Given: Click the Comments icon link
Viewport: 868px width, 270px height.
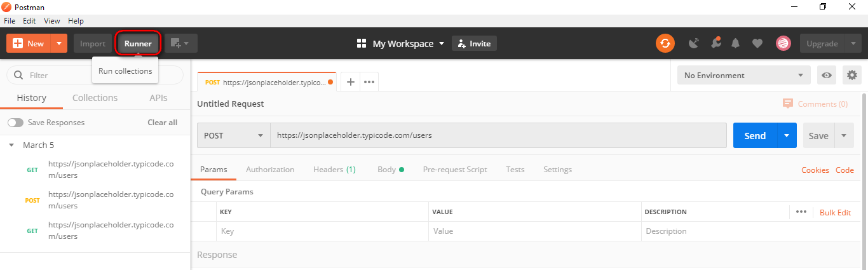Looking at the screenshot, I should pos(815,104).
